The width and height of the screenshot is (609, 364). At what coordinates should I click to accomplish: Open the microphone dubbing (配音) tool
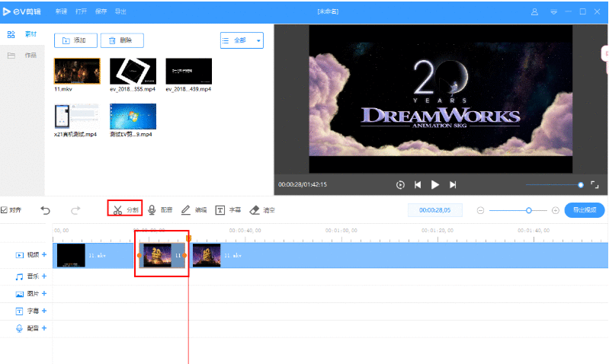[160, 209]
